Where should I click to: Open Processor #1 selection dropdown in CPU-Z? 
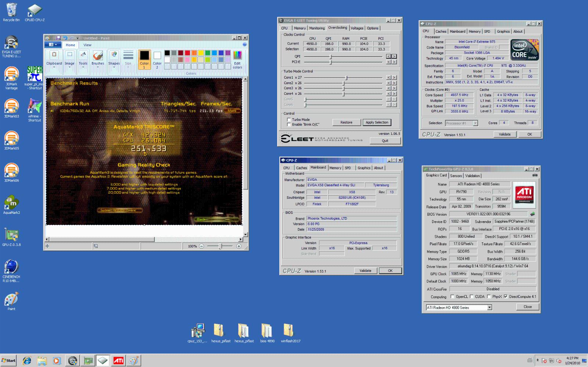click(475, 123)
